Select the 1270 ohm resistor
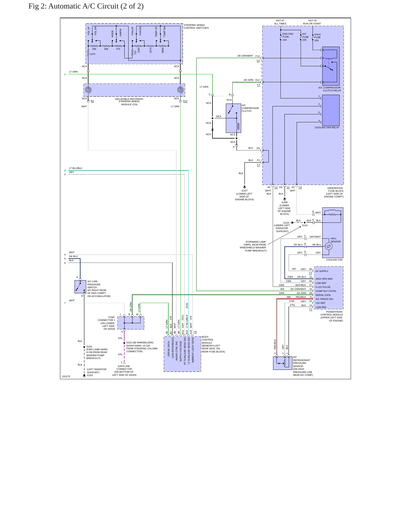 coord(88,53)
